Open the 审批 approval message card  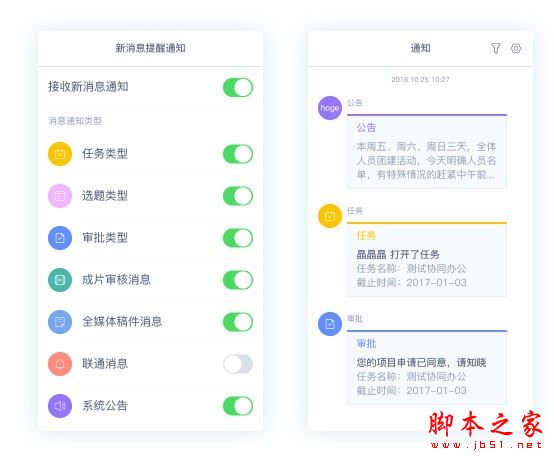click(427, 367)
